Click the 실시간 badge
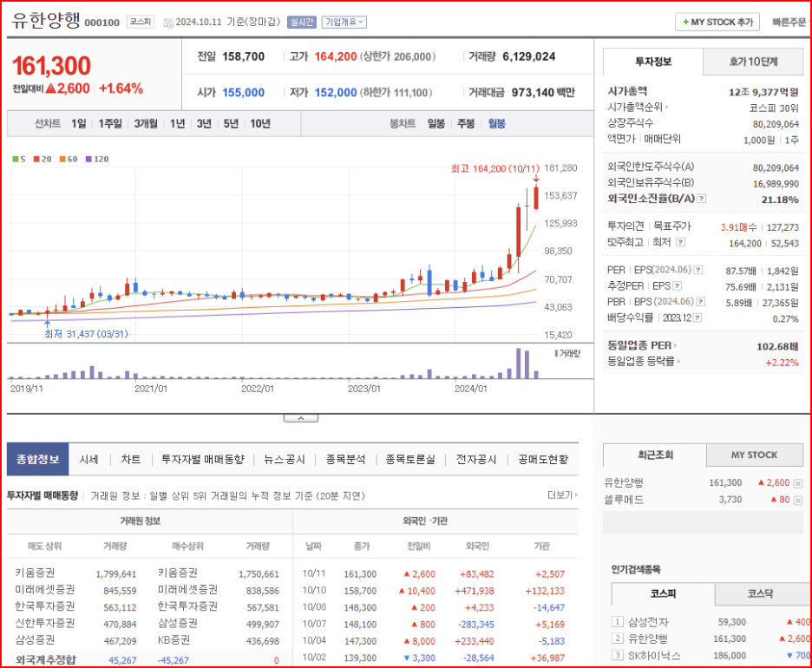 (x=302, y=22)
